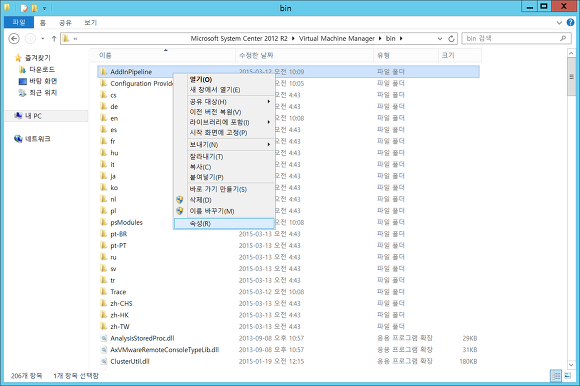Expand the ribbon chevron
The image size is (580, 386).
(x=559, y=23)
